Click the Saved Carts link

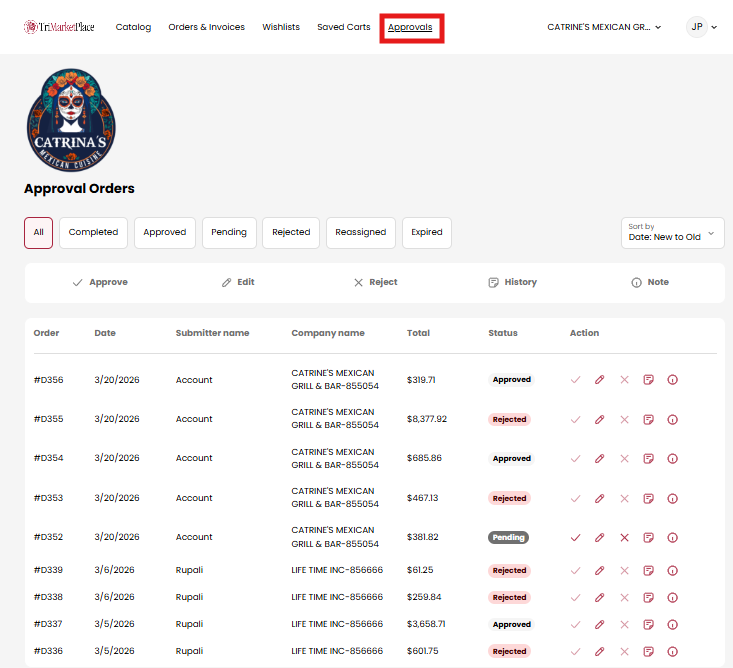[x=343, y=27]
